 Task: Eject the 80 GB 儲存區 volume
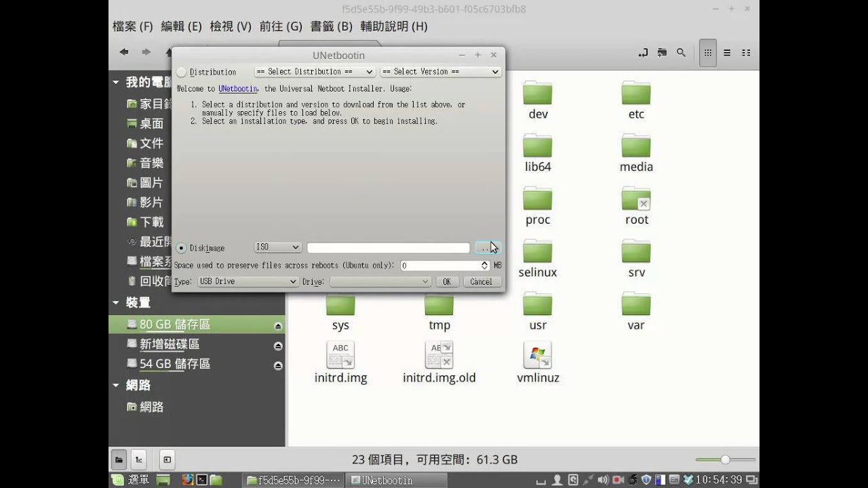click(278, 326)
